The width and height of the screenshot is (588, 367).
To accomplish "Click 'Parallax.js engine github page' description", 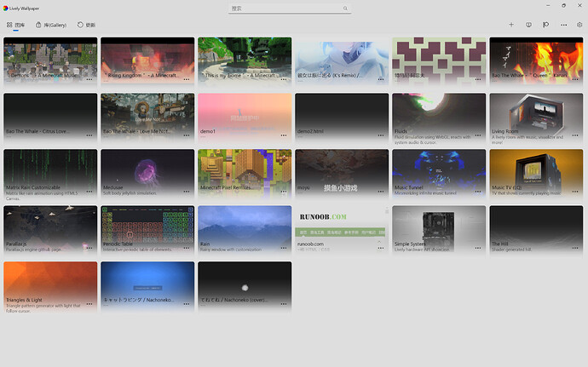I will click(33, 249).
